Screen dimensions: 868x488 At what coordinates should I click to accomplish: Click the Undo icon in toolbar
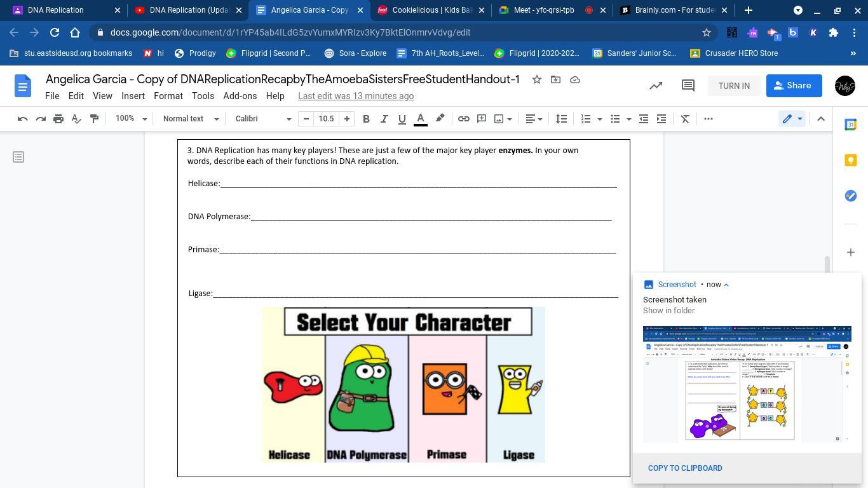coord(23,119)
